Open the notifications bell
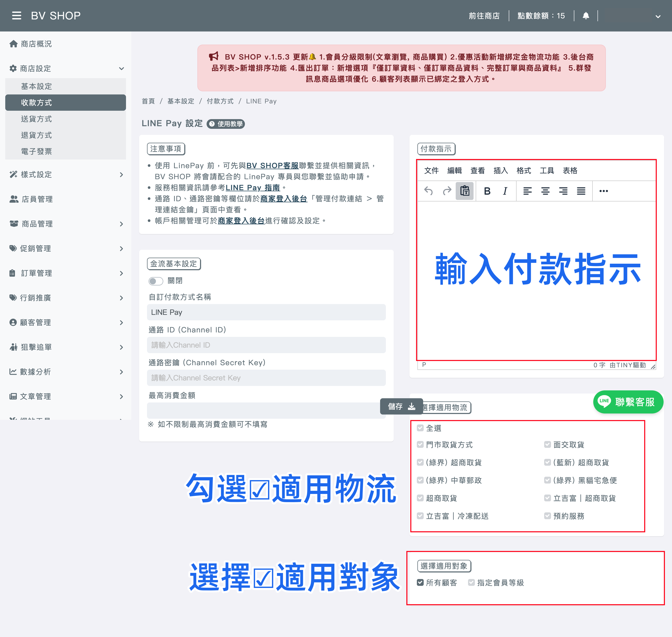Viewport: 672px width, 637px height. 586,16
